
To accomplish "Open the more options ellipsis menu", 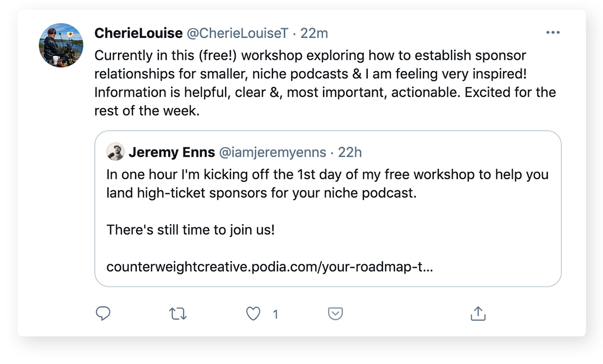I will click(552, 33).
